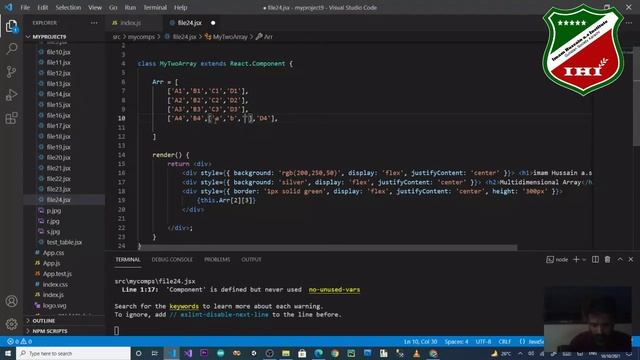
Task: Open the Terminal menu
Action: [155, 7]
